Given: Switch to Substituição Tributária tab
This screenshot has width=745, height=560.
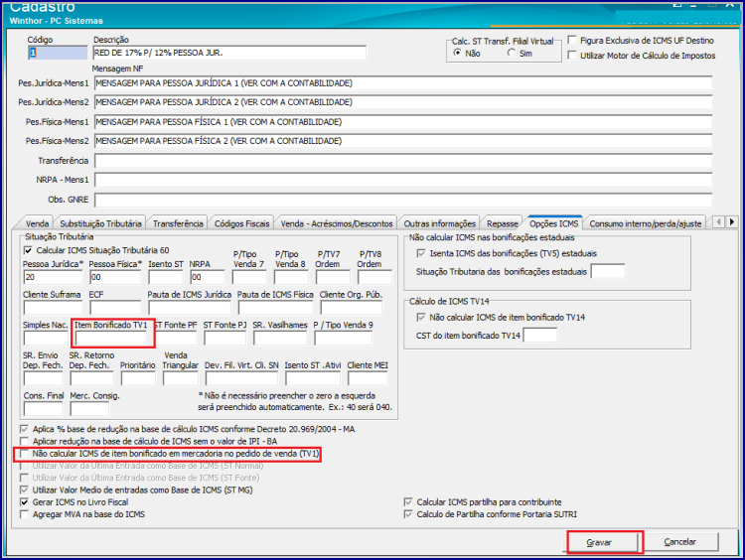Looking at the screenshot, I should (x=100, y=223).
